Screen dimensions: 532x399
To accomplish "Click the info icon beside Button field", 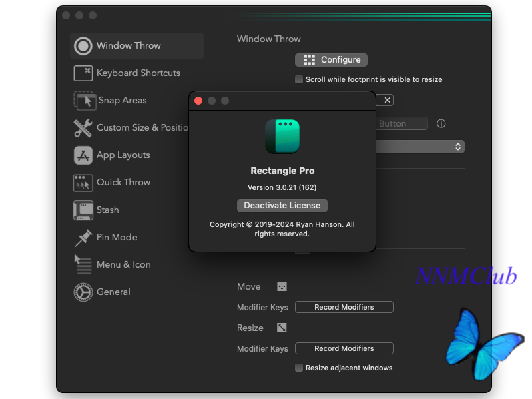I will tap(441, 124).
